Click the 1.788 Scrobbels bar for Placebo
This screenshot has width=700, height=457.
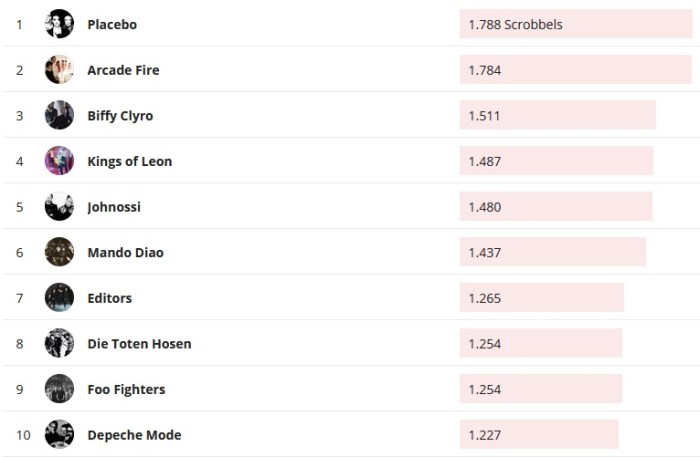coord(575,24)
